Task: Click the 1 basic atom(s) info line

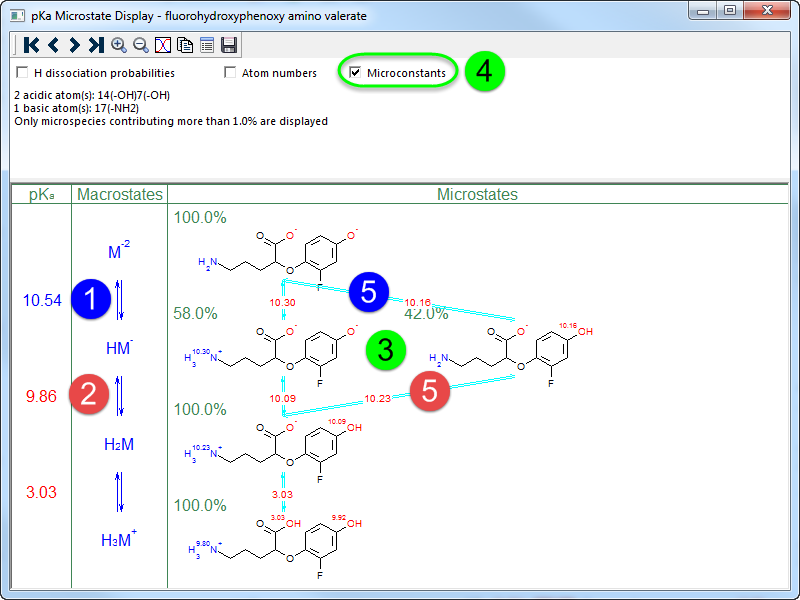Action: pyautogui.click(x=77, y=108)
